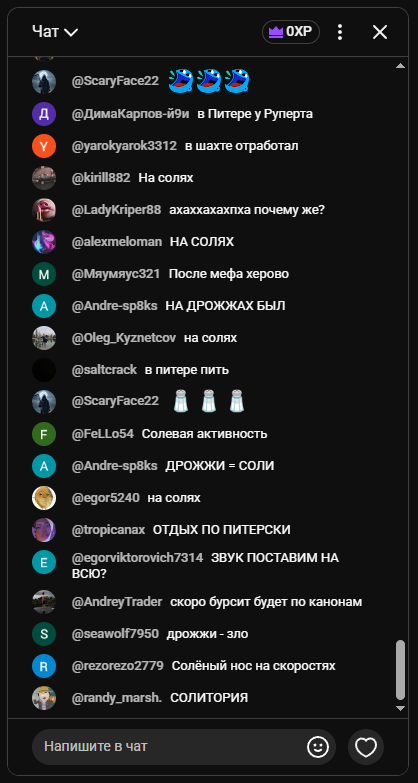Open @randy_marsh. avatar
Viewport: 418px width, 783px height.
point(44,698)
